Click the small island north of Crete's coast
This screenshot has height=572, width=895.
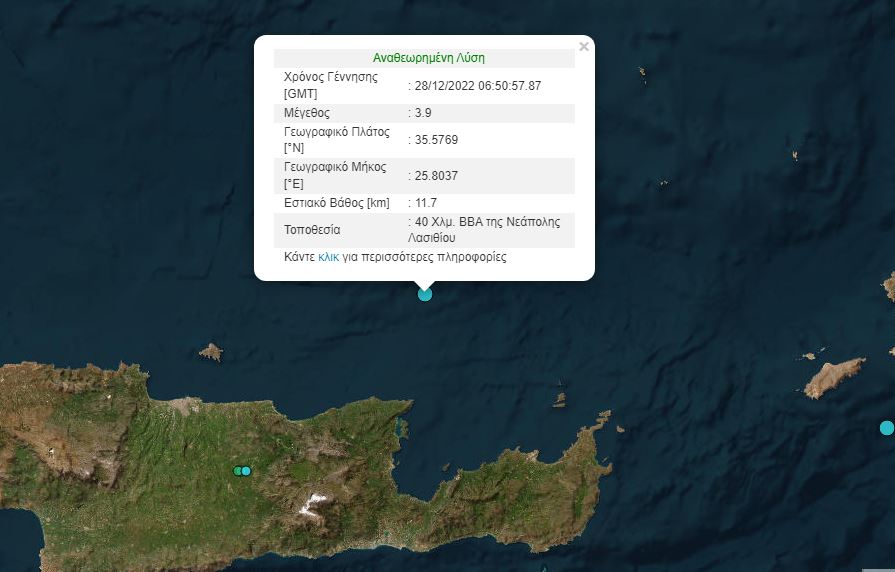coord(211,352)
